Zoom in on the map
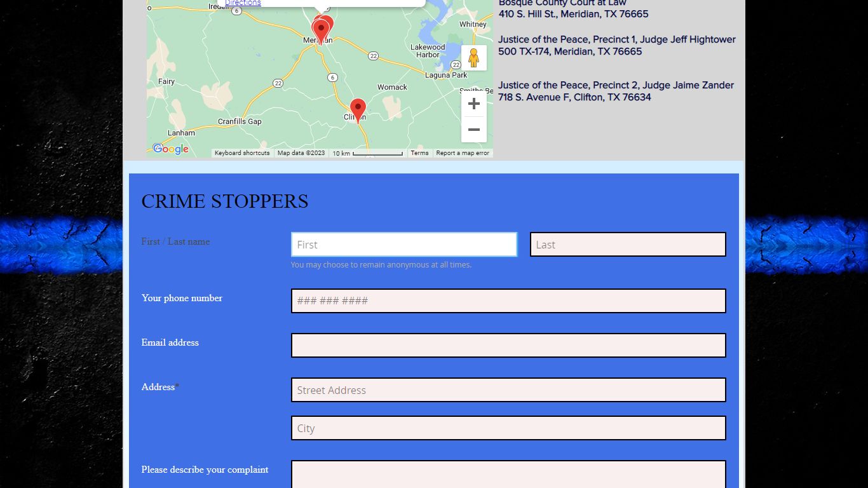The image size is (868, 488). [473, 104]
